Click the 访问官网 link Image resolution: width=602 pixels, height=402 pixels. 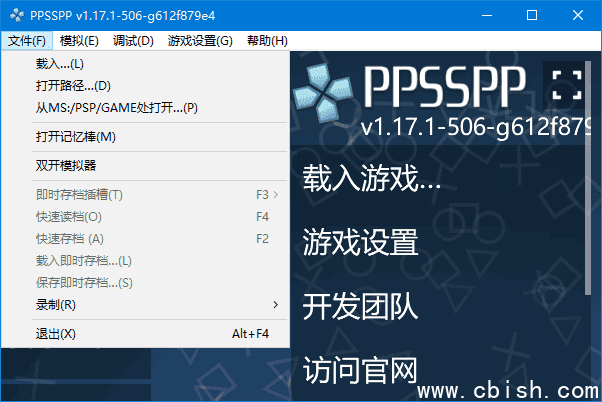(360, 369)
